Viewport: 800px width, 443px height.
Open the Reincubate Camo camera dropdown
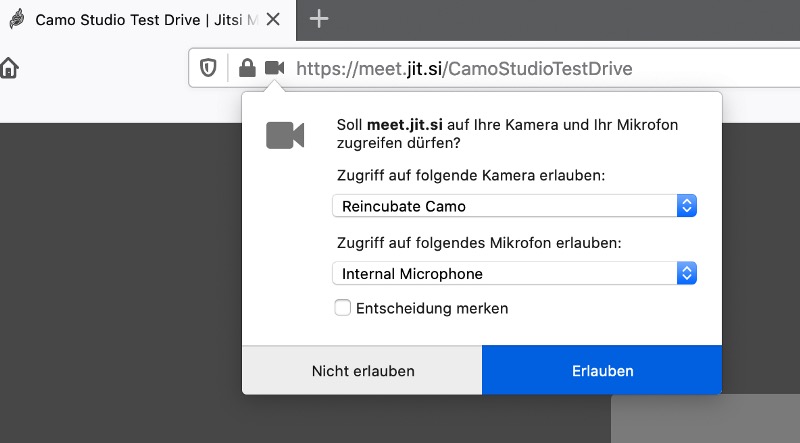[514, 206]
